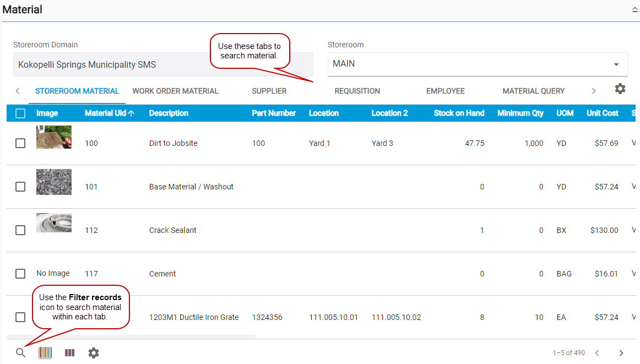This screenshot has height=364, width=640.
Task: Toggle the select-all header checkbox
Action: pyautogui.click(x=20, y=113)
